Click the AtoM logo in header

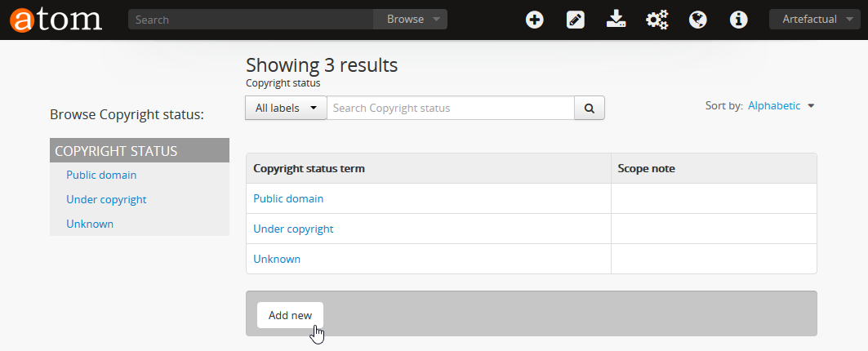tap(56, 19)
